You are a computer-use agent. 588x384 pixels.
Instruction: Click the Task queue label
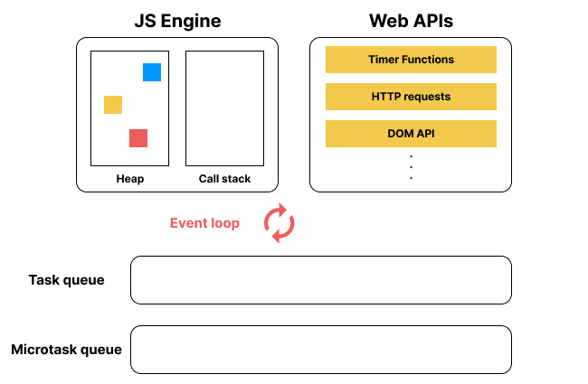coord(67,280)
